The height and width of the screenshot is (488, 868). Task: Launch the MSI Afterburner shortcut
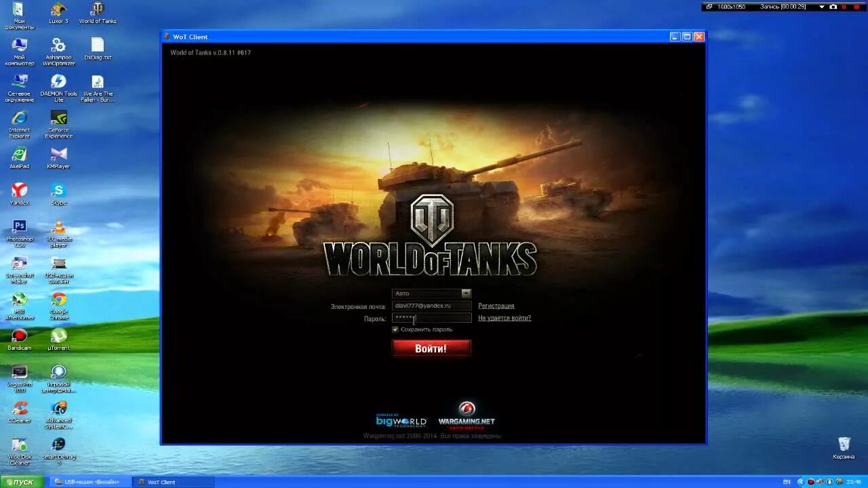[19, 306]
